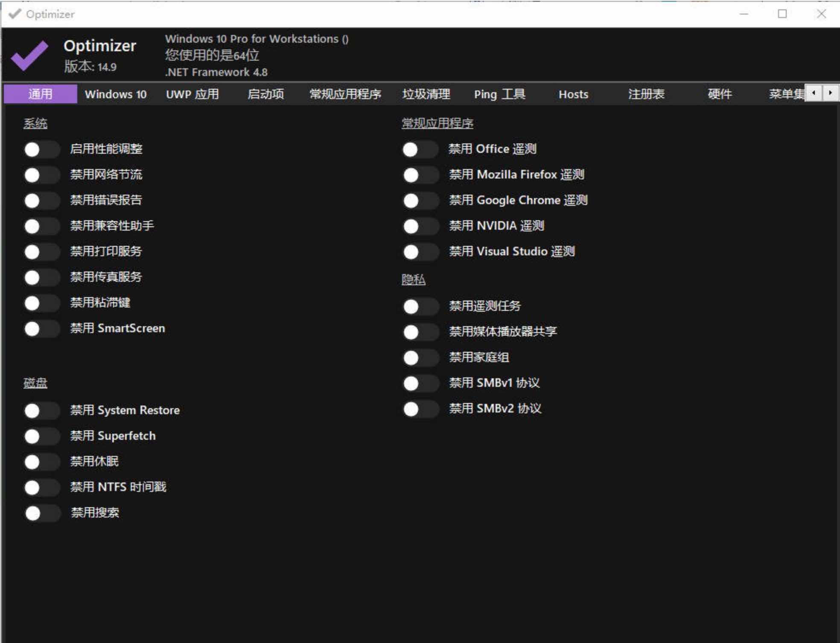Viewport: 840px width, 643px height.
Task: Toggle 禁用 Google Chrome 遥测 switch
Action: [x=420, y=201]
